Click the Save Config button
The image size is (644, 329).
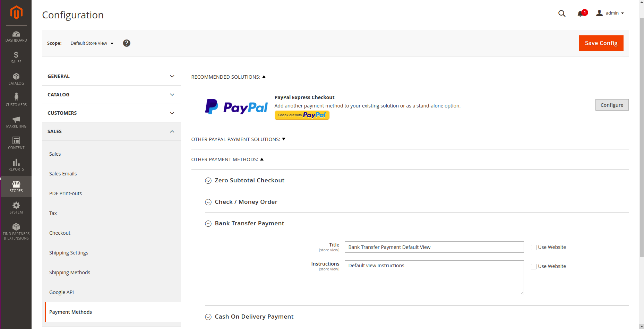click(601, 43)
